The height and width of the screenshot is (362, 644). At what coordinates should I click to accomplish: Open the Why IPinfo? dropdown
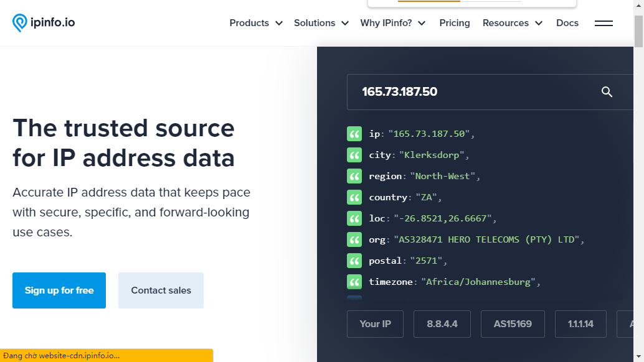tap(392, 23)
